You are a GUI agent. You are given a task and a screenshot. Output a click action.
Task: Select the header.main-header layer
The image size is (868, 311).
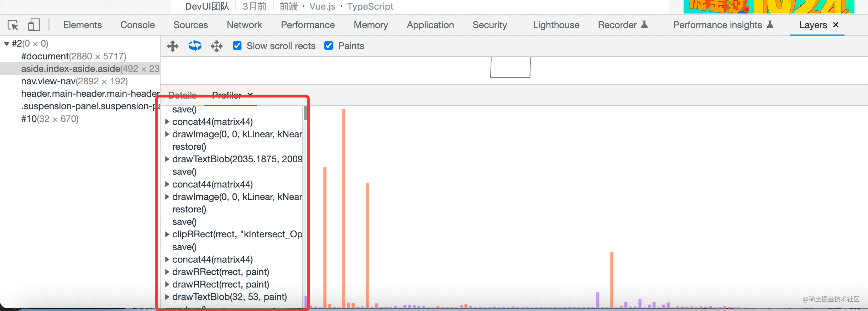pos(90,94)
